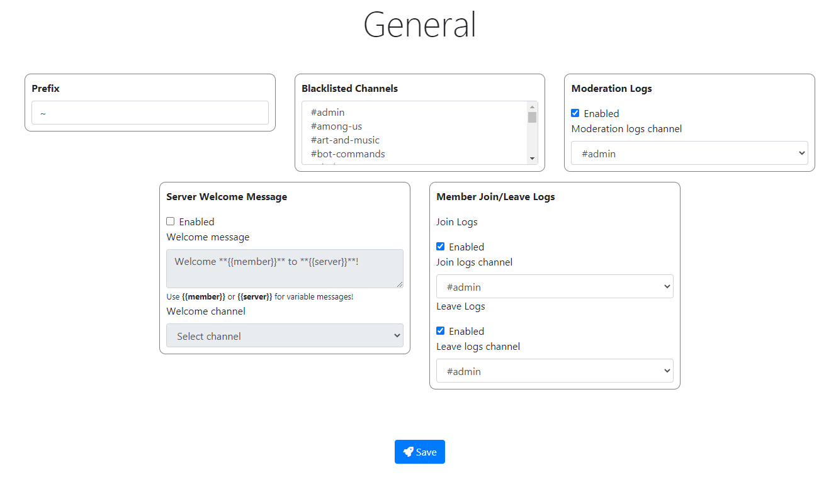Open the Moderation logs channel dropdown
This screenshot has width=836, height=504.
point(689,153)
